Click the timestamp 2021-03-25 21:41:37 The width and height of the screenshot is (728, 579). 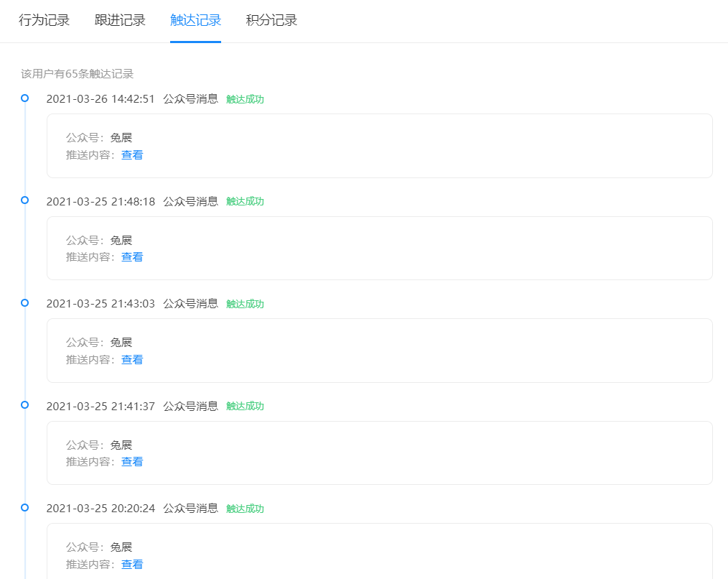(101, 406)
